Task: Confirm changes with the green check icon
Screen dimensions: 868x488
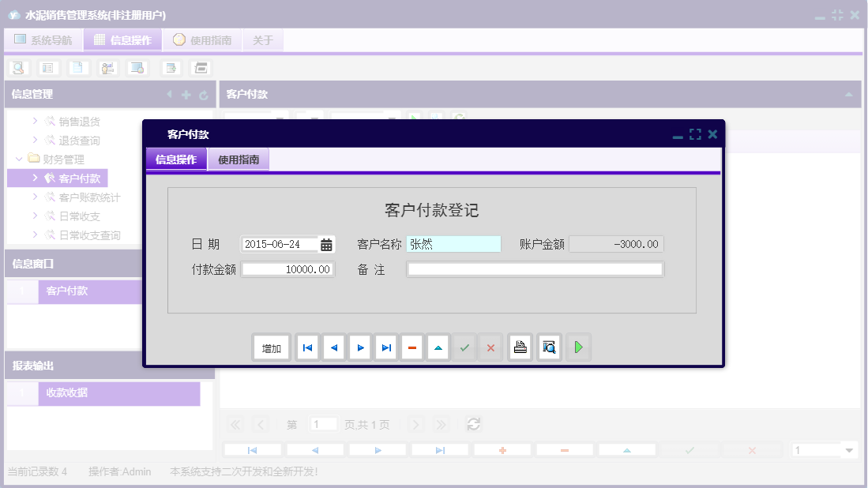Action: pos(464,347)
